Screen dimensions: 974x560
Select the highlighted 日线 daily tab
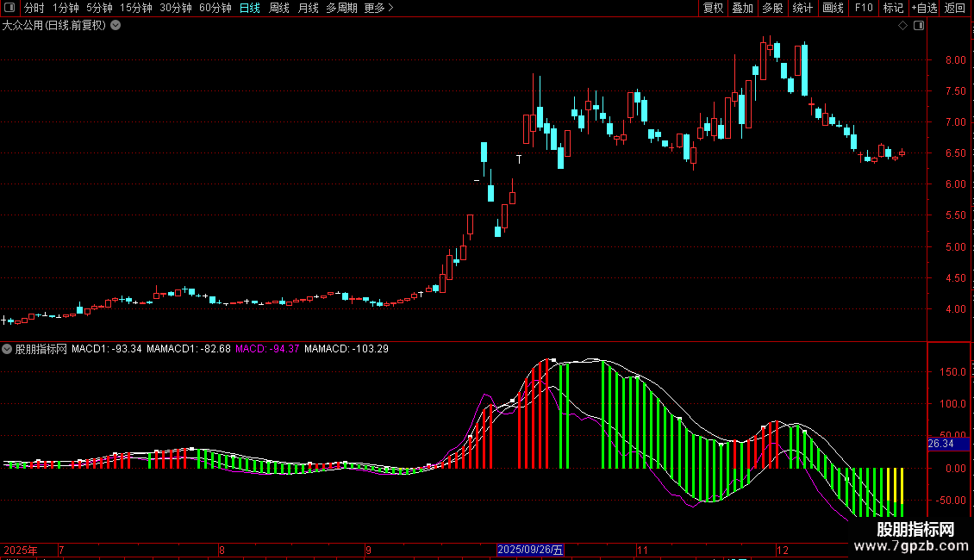point(250,8)
